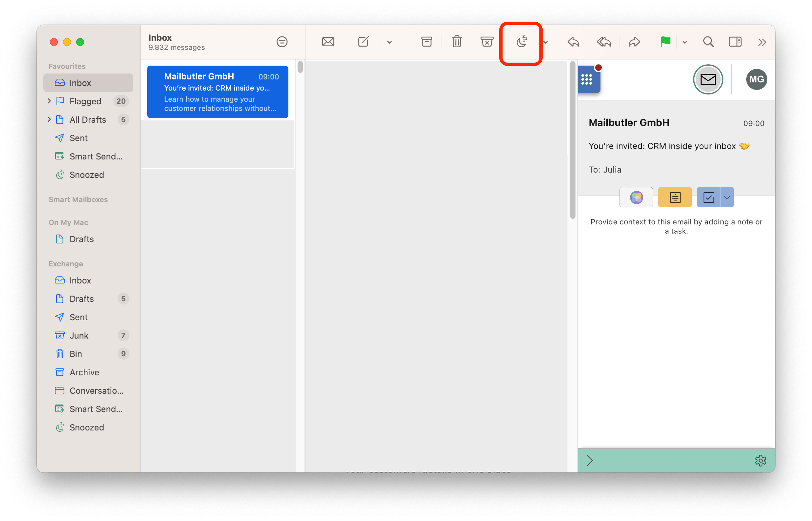Move the selected email to Bin

tap(457, 42)
